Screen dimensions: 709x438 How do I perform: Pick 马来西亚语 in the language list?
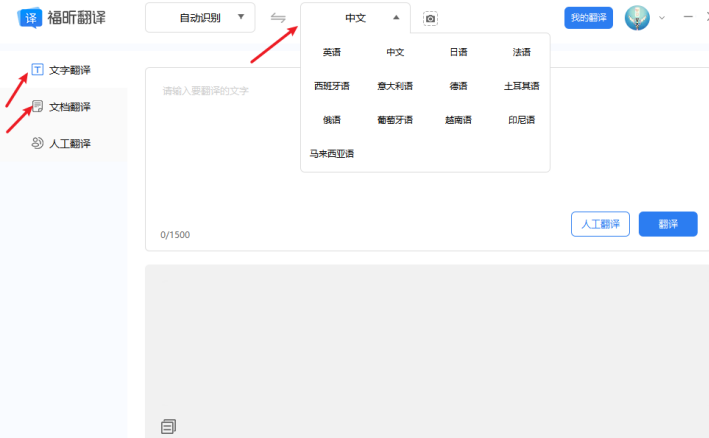(331, 154)
